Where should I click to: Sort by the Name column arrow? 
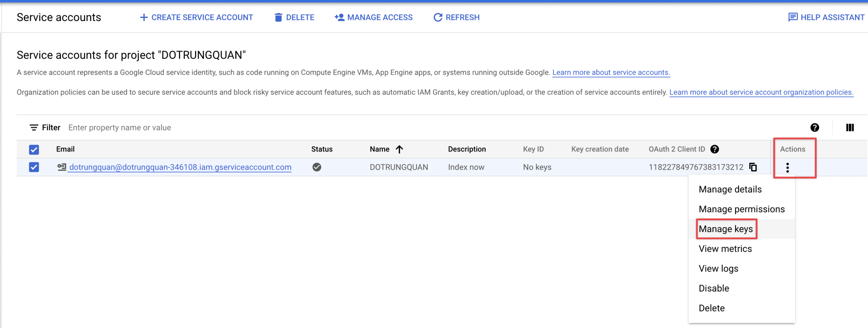pos(399,149)
